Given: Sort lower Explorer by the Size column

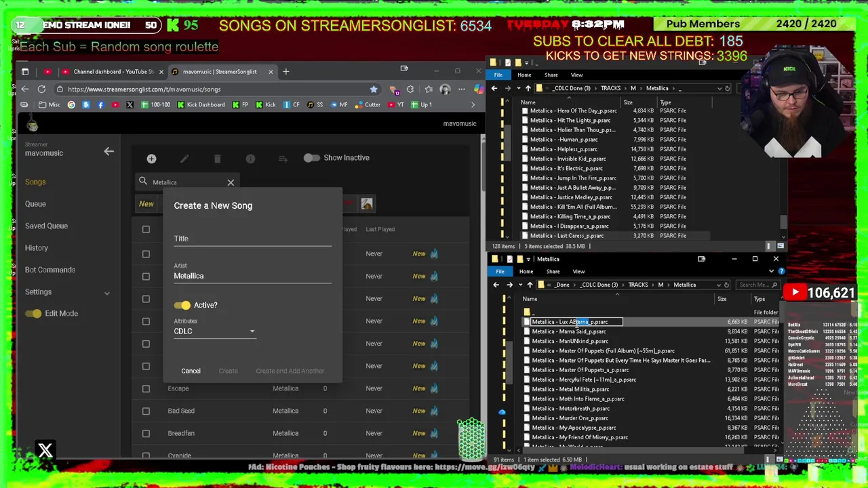Looking at the screenshot, I should (x=722, y=299).
